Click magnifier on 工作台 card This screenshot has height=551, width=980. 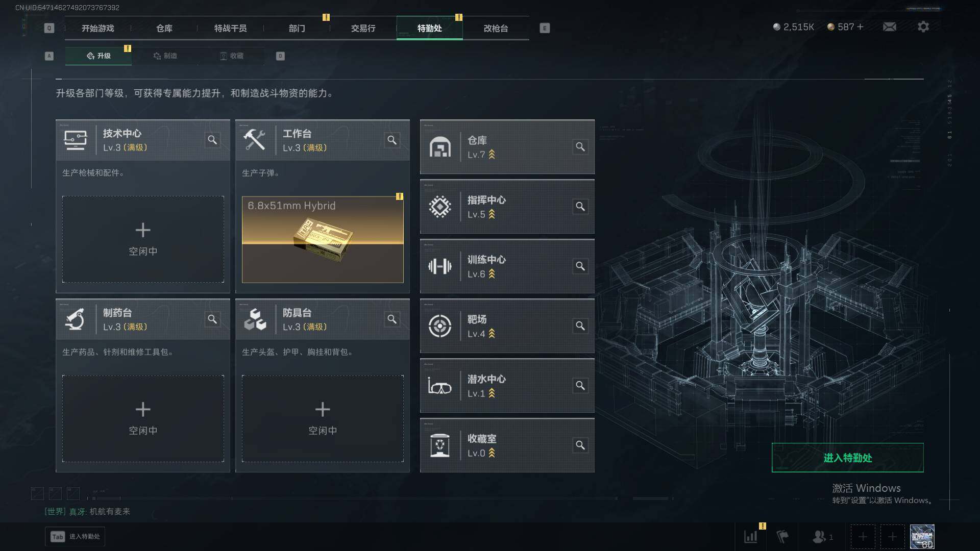[x=392, y=140]
